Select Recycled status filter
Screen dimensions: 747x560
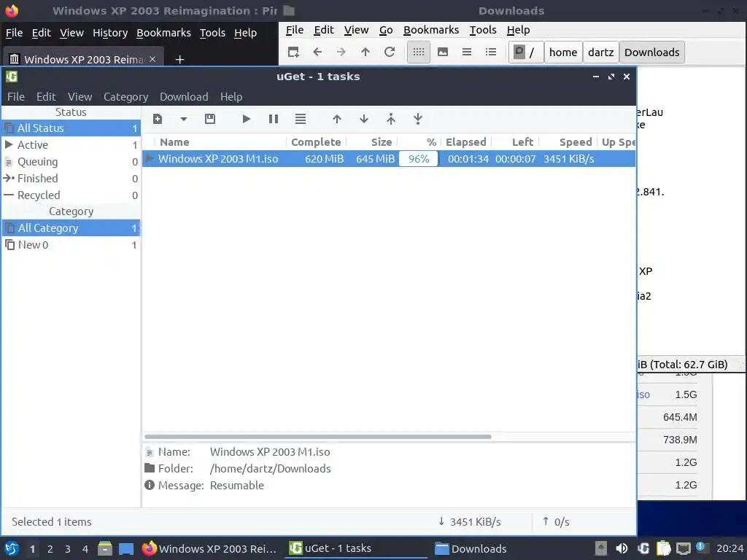[71, 195]
